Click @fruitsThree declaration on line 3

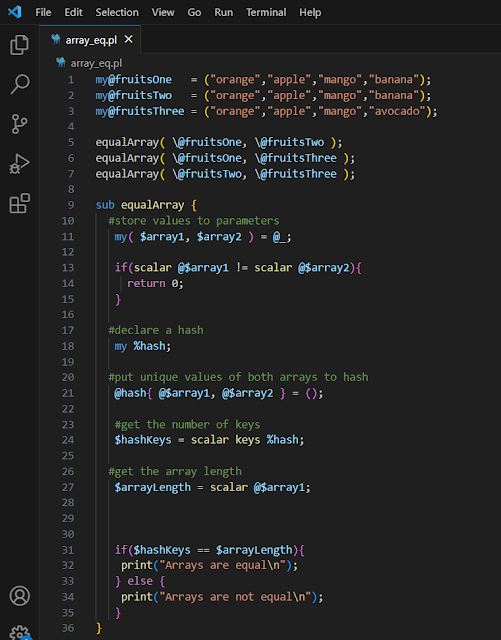[146, 111]
